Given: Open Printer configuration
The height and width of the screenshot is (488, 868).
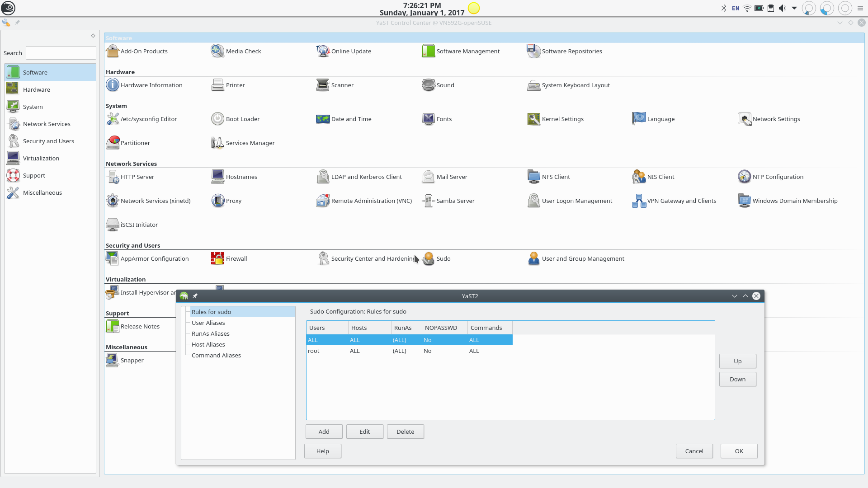Looking at the screenshot, I should coord(228,85).
